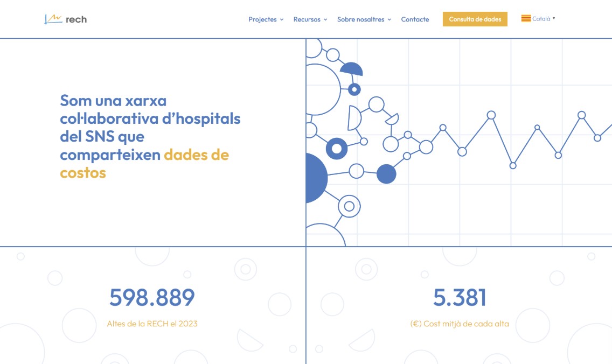612x364 pixels.
Task: Click the double-ring circle node near the illustration bottom
Action: (349, 206)
